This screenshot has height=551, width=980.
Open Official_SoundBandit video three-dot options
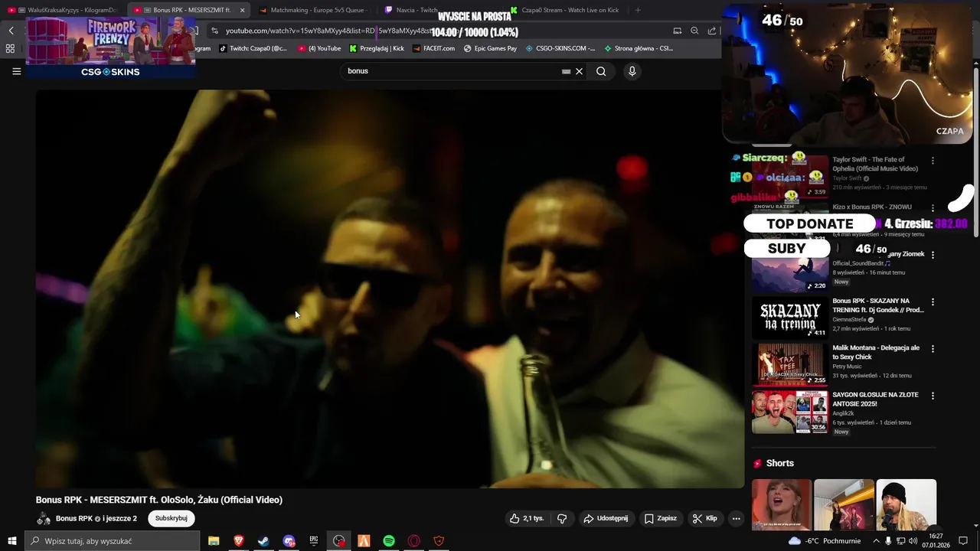pos(933,254)
